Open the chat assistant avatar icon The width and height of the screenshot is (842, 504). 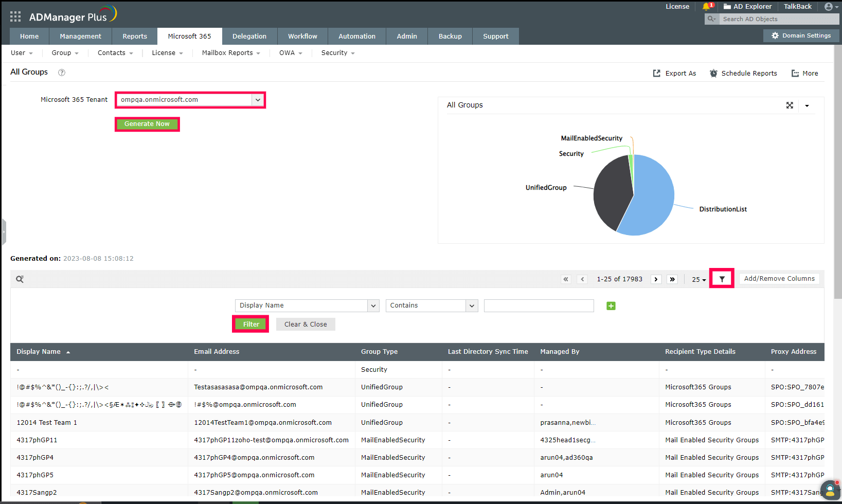[830, 490]
